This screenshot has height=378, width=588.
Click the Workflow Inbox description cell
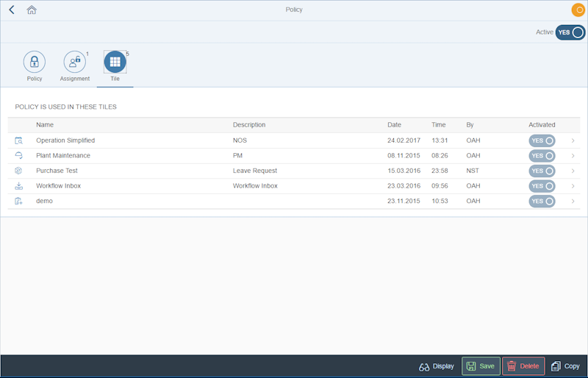pyautogui.click(x=255, y=186)
